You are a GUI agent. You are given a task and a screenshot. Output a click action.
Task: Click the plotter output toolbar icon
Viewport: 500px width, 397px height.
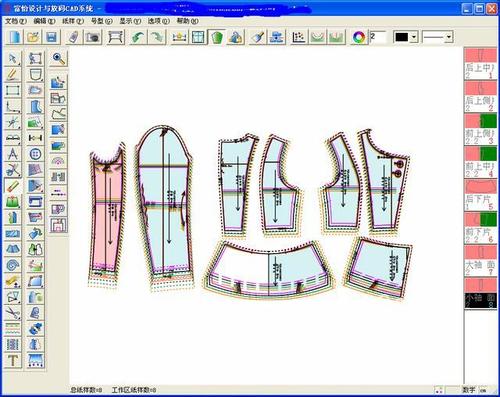click(x=116, y=37)
